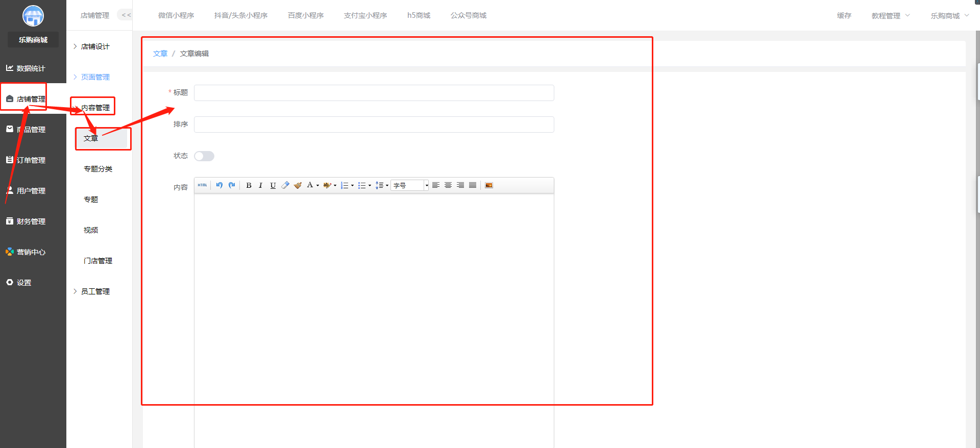
Task: Insert a numbered ordered list
Action: 345,185
